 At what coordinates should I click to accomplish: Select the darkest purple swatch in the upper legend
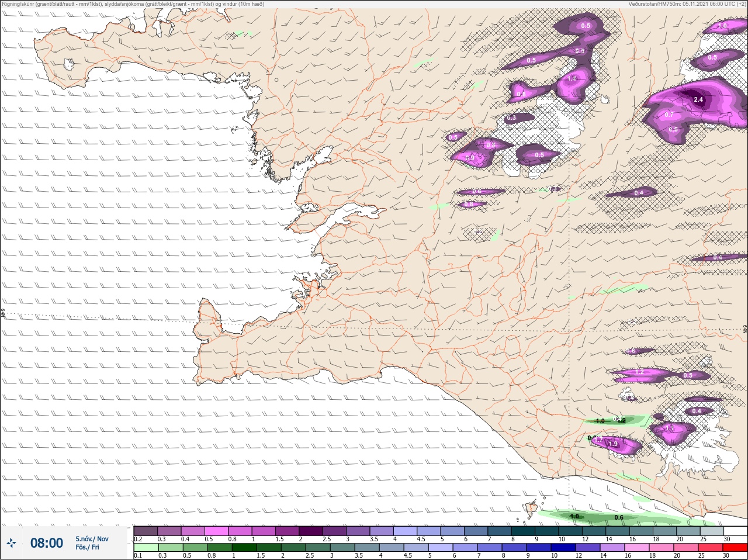[x=311, y=531]
